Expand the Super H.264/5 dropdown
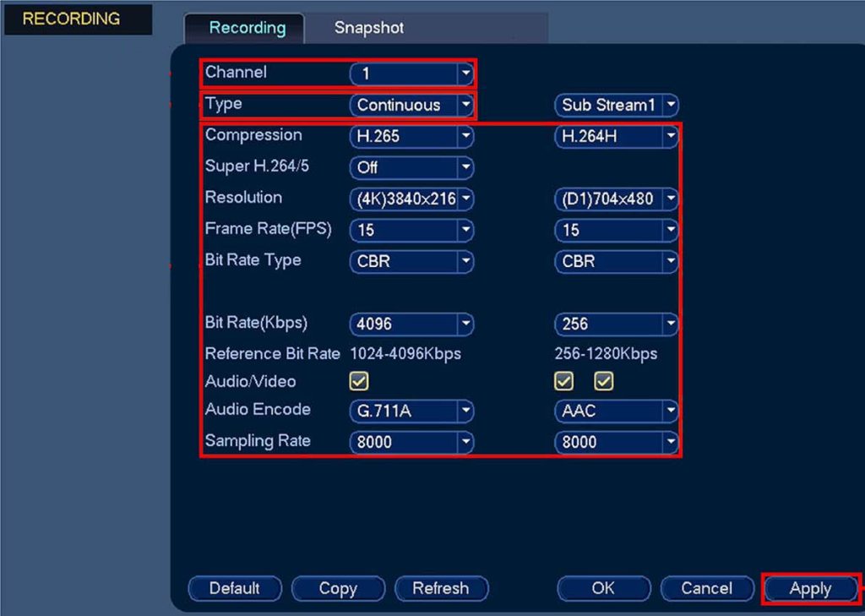The image size is (865, 616). [x=411, y=167]
